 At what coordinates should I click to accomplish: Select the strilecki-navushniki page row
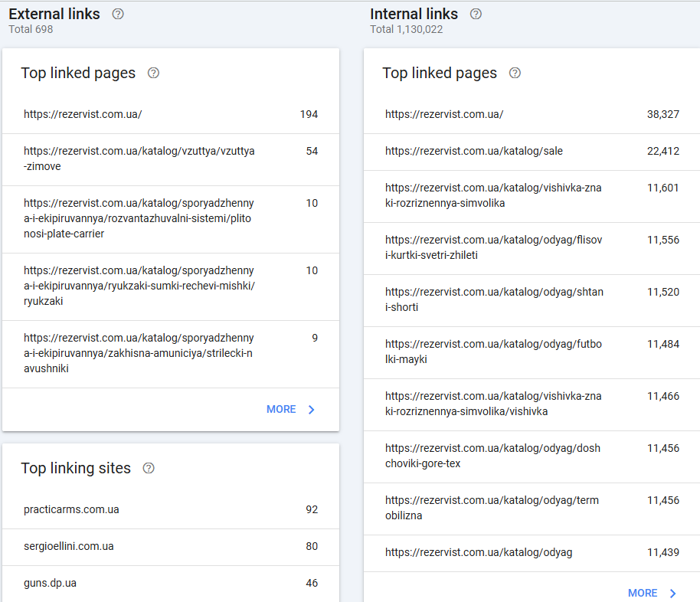[170, 354]
